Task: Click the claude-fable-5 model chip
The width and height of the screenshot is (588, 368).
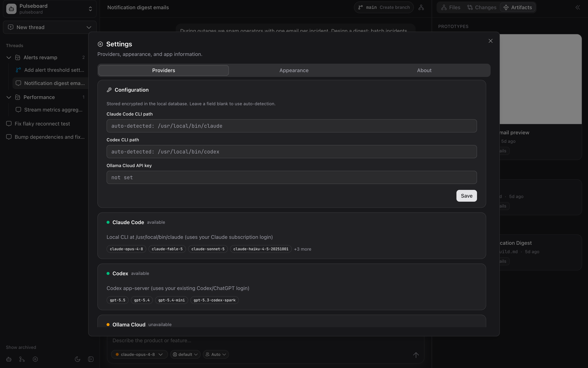Action: point(167,249)
